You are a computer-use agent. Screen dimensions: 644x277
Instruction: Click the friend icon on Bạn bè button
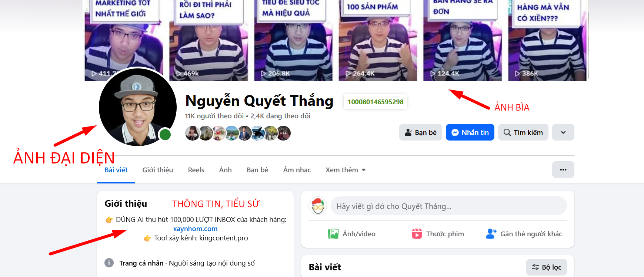coord(408,132)
